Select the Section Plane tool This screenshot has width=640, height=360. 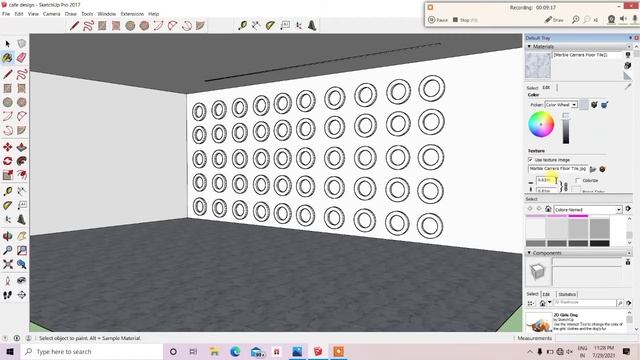click(22, 295)
